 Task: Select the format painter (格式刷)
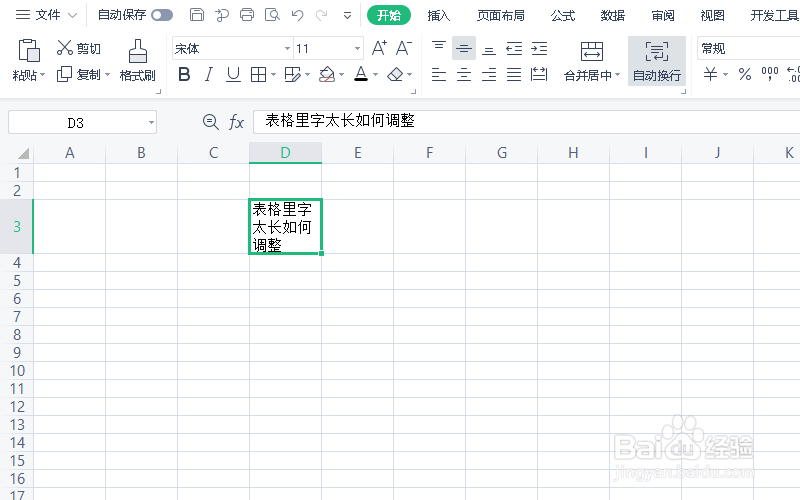click(x=137, y=60)
